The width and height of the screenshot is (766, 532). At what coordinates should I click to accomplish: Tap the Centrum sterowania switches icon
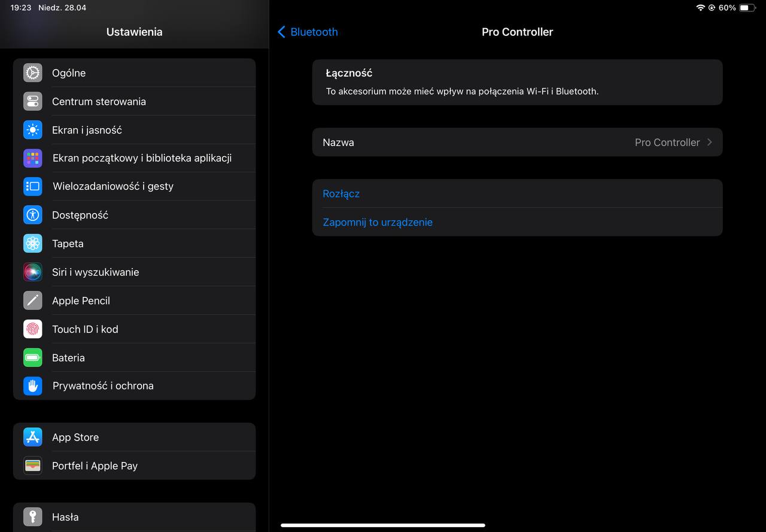[x=33, y=101]
